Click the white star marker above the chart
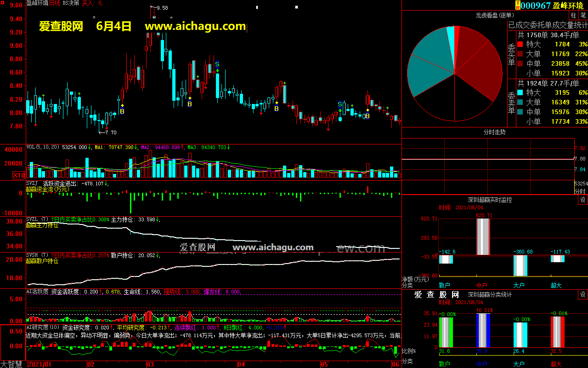 click(297, 7)
